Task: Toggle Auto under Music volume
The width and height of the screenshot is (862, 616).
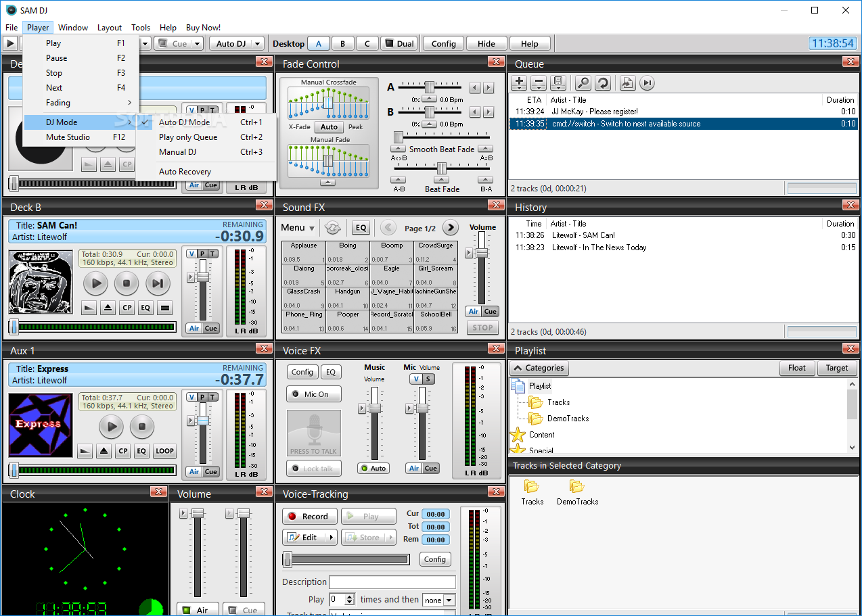Action: (373, 468)
